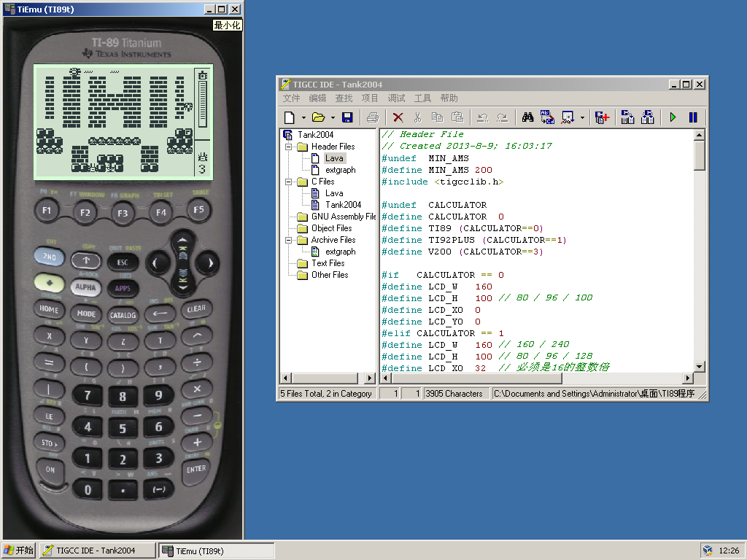Click the New file icon in TIGCC toolbar
This screenshot has width=747, height=560.
point(289,117)
